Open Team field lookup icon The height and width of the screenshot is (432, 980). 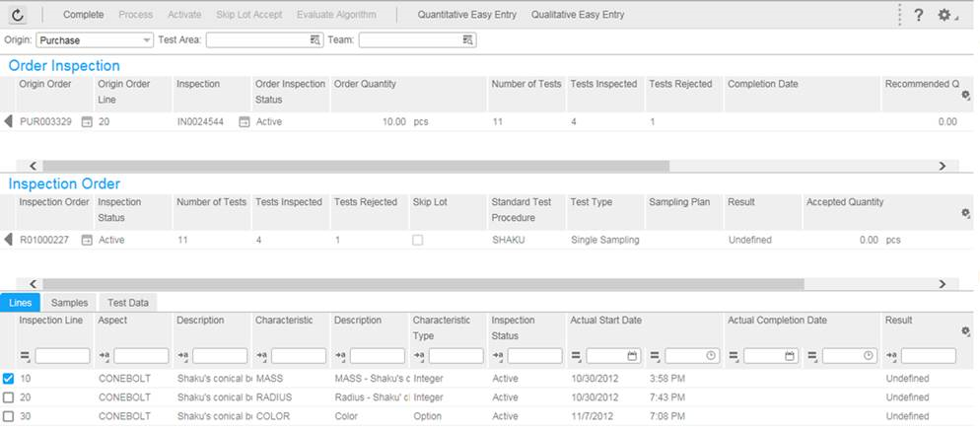pos(467,40)
